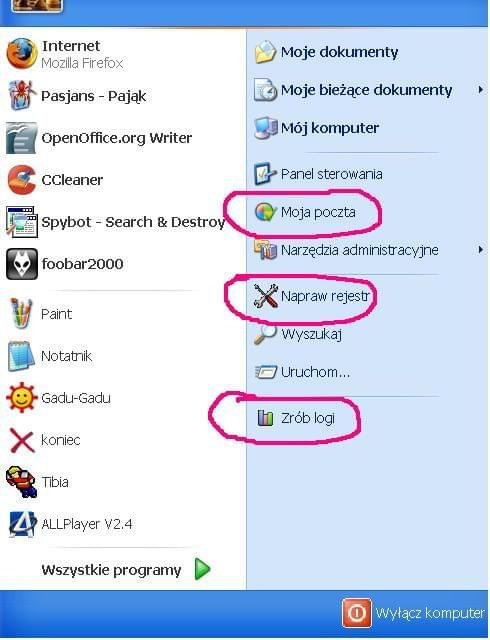490x640 pixels.
Task: Expand Narzędzia administracyjne submenu arrow
Action: (x=481, y=249)
